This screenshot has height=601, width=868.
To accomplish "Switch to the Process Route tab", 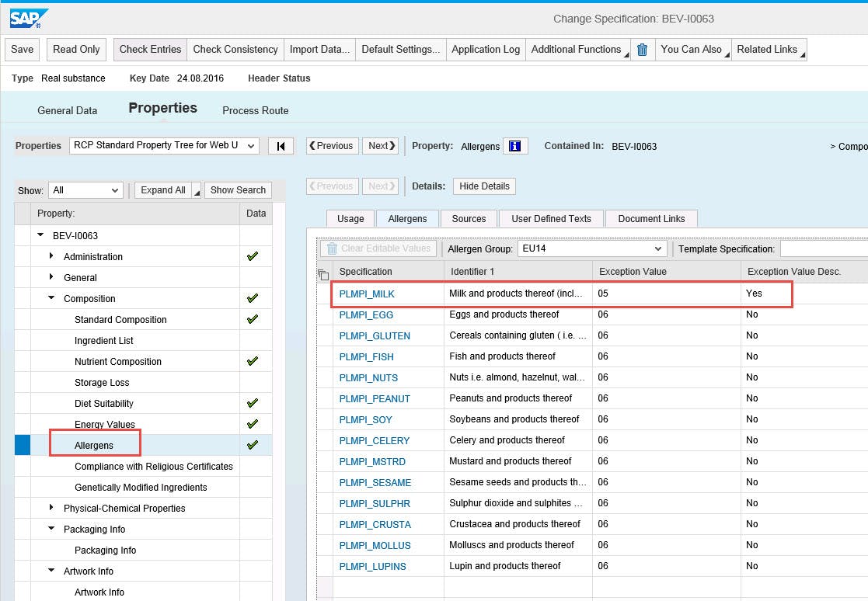I will [255, 110].
